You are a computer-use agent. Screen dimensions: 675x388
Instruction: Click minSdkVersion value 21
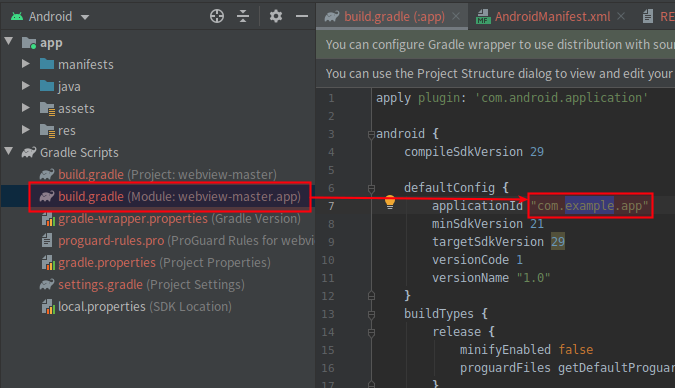point(537,224)
